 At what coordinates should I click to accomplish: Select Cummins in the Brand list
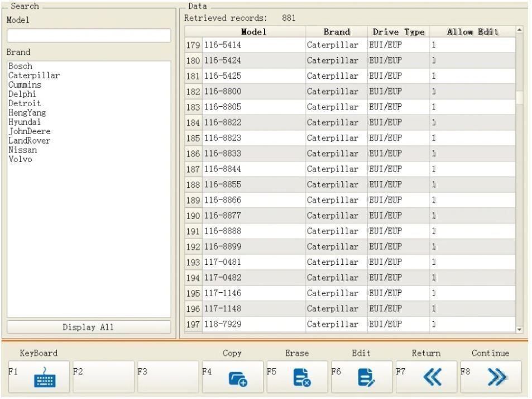(25, 84)
